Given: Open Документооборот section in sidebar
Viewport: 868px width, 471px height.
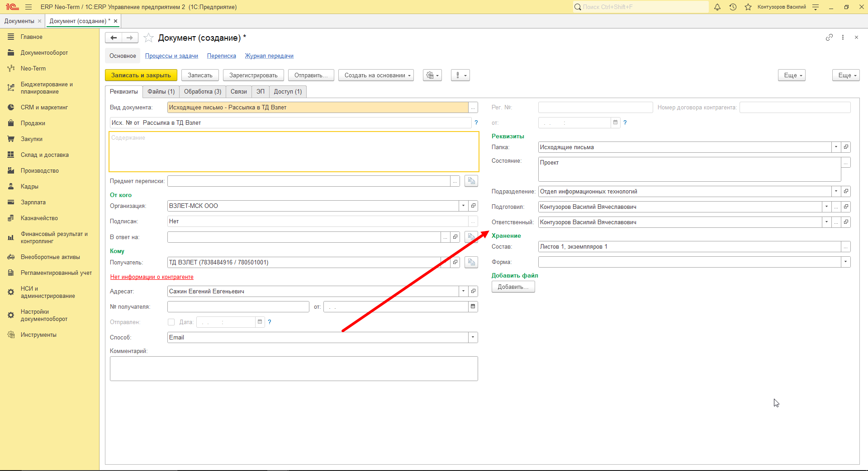Looking at the screenshot, I should point(44,53).
